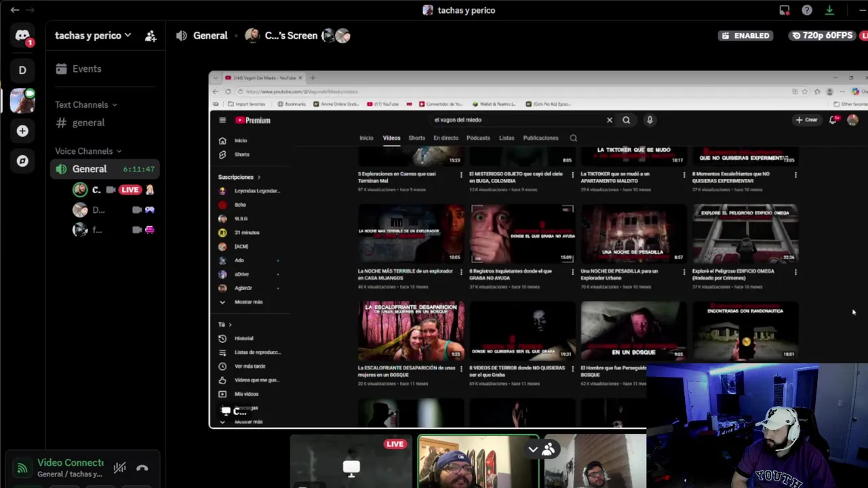868x488 pixels.
Task: Collapse the Text Channels category
Action: [x=86, y=104]
